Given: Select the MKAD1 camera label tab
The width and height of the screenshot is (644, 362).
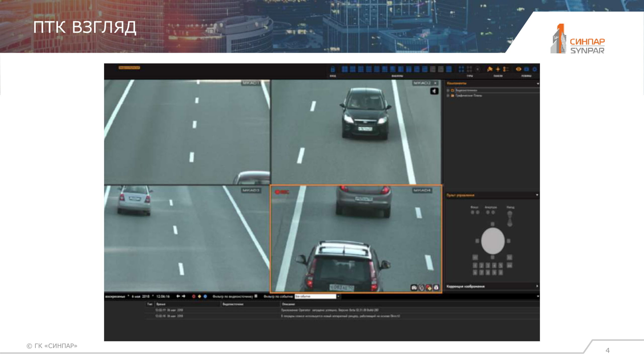Looking at the screenshot, I should click(251, 83).
